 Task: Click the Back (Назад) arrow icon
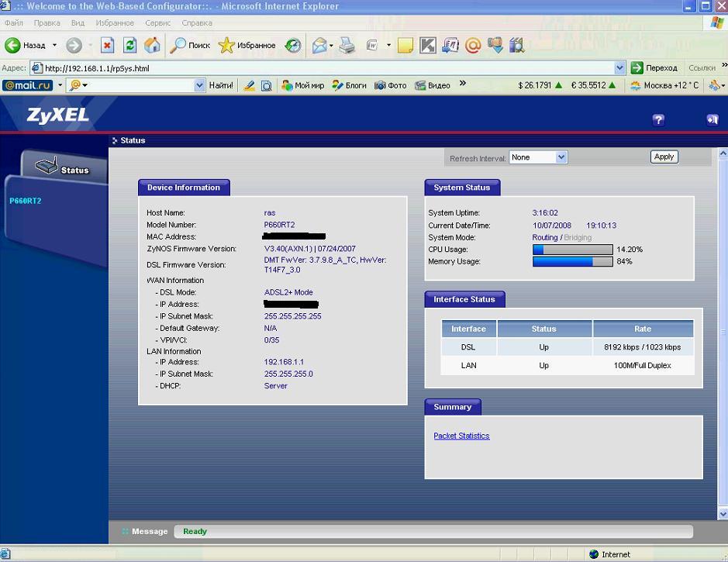[x=12, y=46]
